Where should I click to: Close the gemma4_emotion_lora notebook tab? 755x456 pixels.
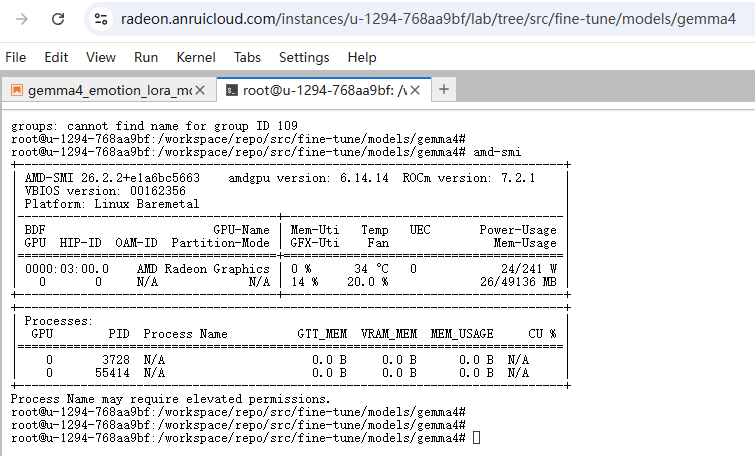coord(200,90)
